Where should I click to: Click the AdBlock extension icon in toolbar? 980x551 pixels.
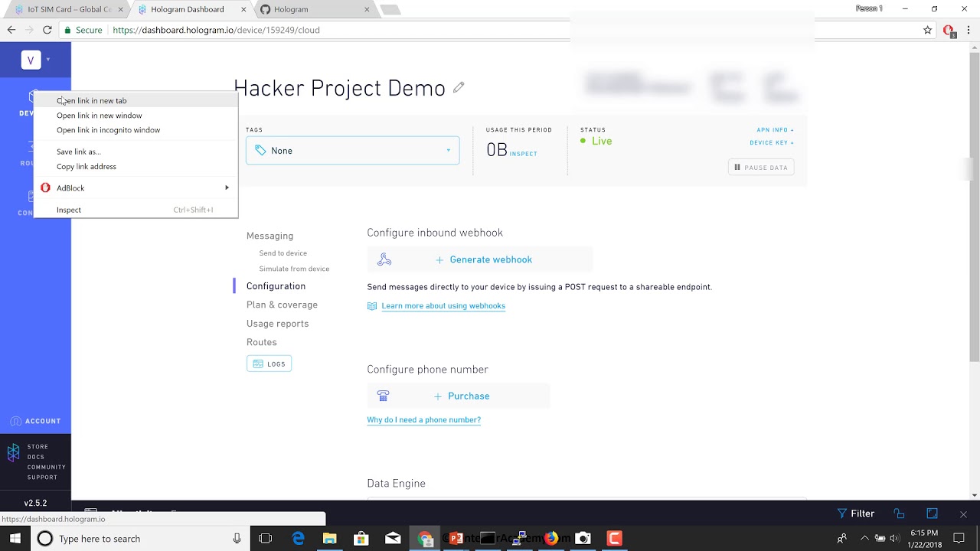(x=949, y=31)
